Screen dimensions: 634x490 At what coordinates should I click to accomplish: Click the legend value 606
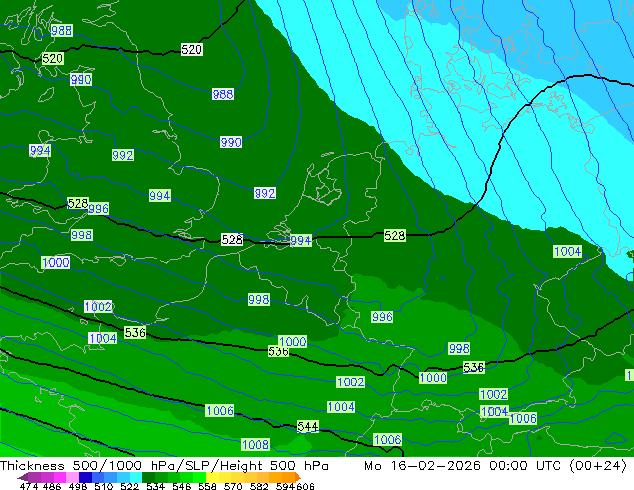click(305, 486)
